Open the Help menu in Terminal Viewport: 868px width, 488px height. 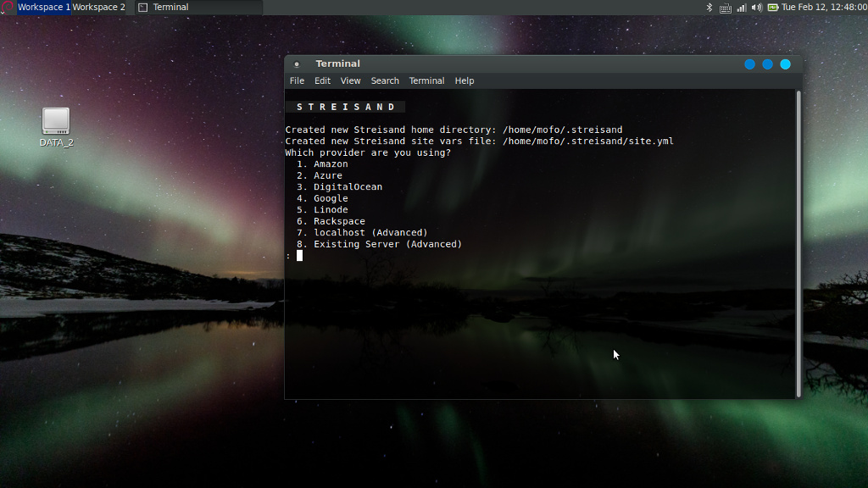pos(465,80)
